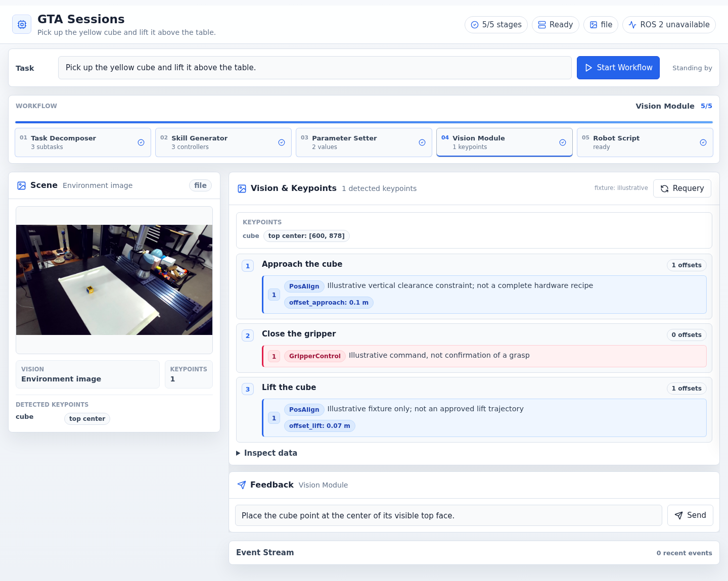Click the Vision Module stage check icon
Image resolution: width=728 pixels, height=581 pixels.
coord(563,142)
